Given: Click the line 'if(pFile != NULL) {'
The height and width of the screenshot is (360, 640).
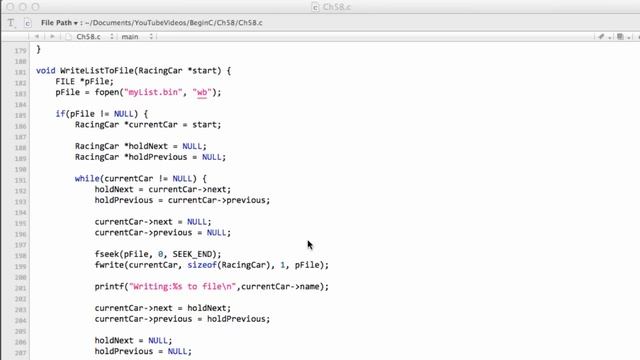Looking at the screenshot, I should pos(102,114).
